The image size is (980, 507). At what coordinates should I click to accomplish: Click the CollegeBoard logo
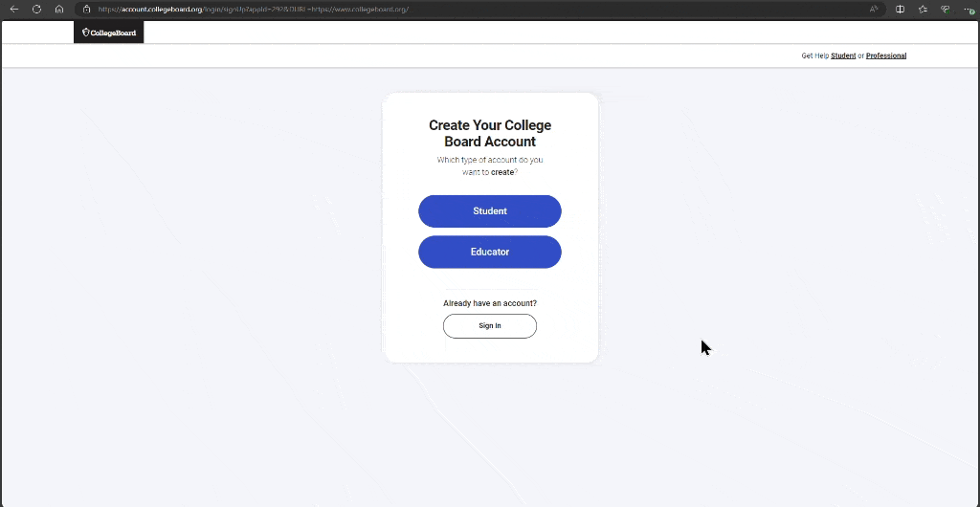pyautogui.click(x=109, y=33)
